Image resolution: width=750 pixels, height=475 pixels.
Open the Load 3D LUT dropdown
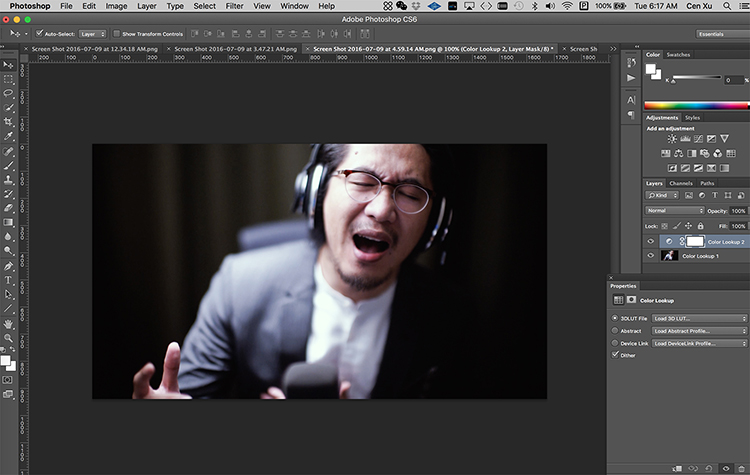[x=699, y=318]
